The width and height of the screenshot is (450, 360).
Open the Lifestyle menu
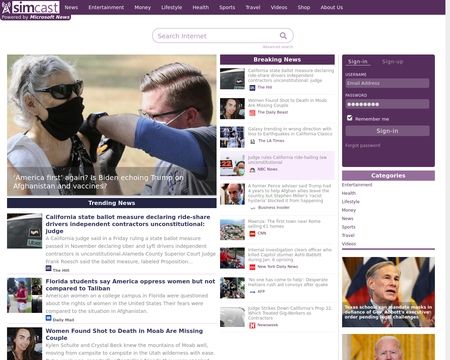pyautogui.click(x=172, y=7)
